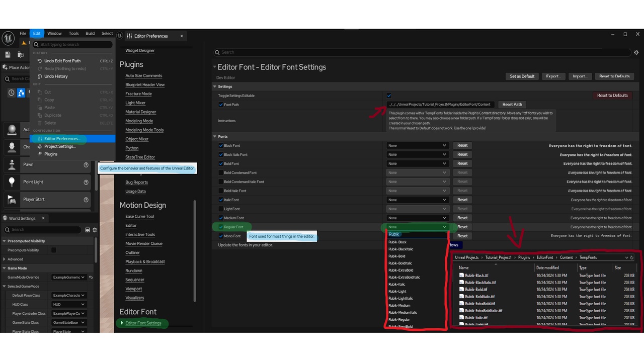Click the browse content folder icon

(21, 54)
